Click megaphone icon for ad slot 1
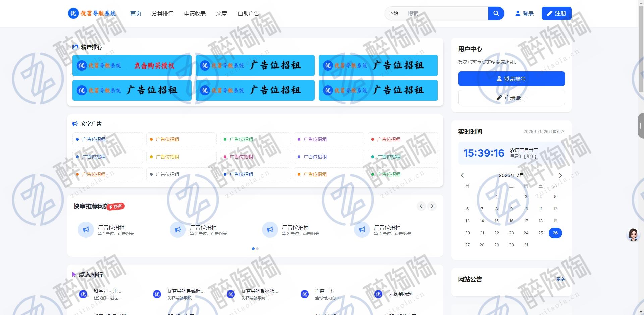The height and width of the screenshot is (315, 644). 86,230
